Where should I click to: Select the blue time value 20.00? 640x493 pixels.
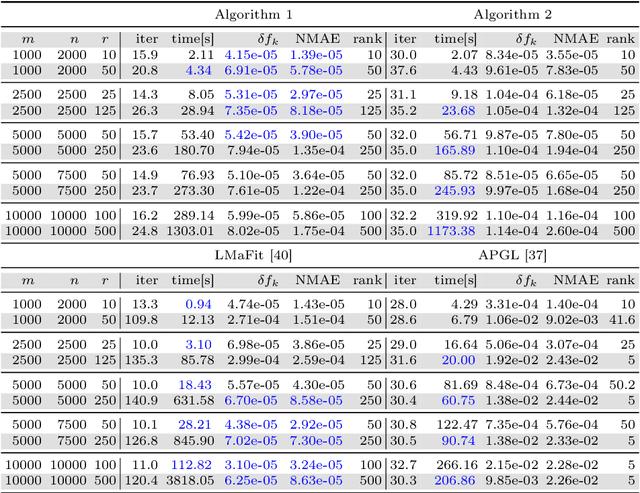(x=458, y=360)
